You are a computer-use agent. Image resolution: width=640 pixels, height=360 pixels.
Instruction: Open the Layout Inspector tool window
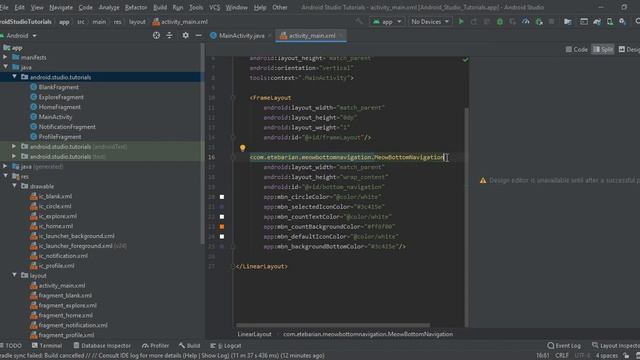[616, 346]
